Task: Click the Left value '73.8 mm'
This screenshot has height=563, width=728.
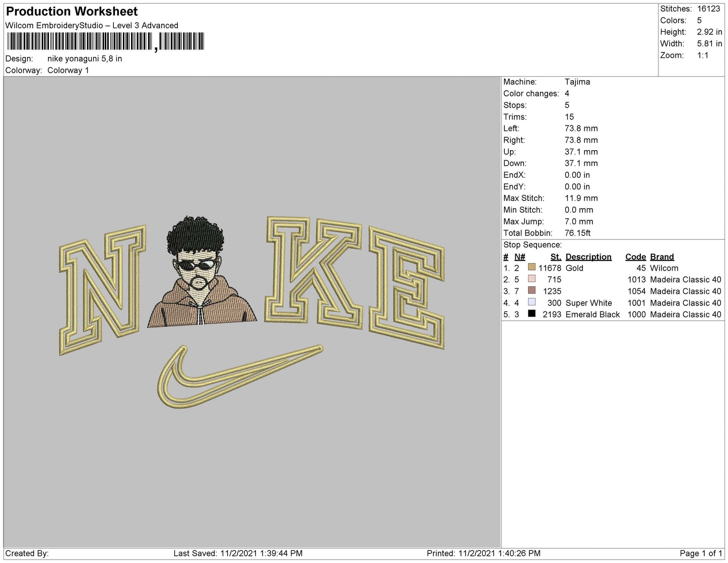Action: click(x=581, y=128)
